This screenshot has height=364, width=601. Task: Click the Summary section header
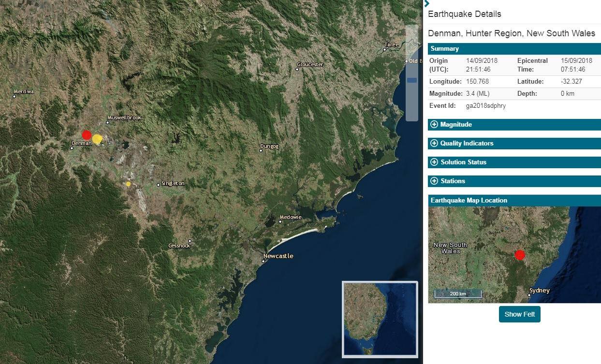click(444, 48)
